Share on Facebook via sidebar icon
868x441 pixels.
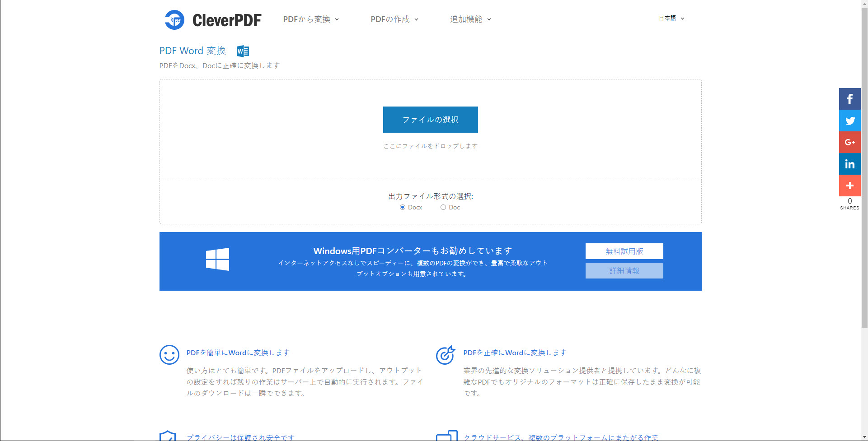(849, 99)
